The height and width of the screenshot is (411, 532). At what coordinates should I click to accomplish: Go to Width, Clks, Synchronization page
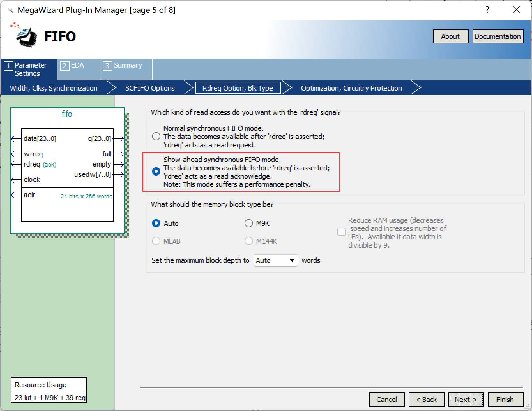click(x=54, y=88)
